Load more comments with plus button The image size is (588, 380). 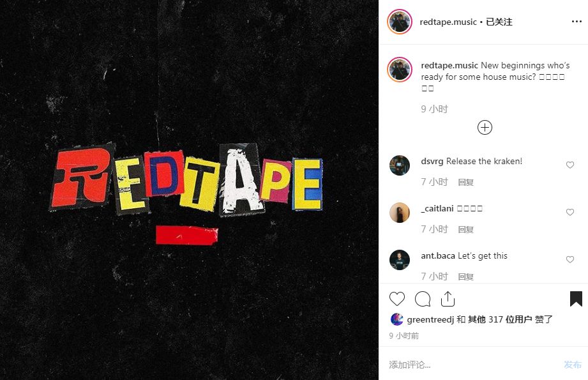click(485, 128)
